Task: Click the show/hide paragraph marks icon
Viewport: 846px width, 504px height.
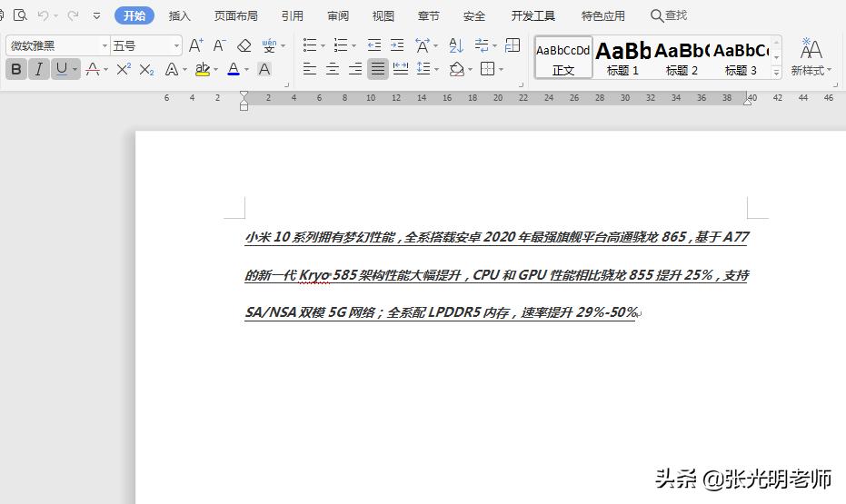Action: 482,45
